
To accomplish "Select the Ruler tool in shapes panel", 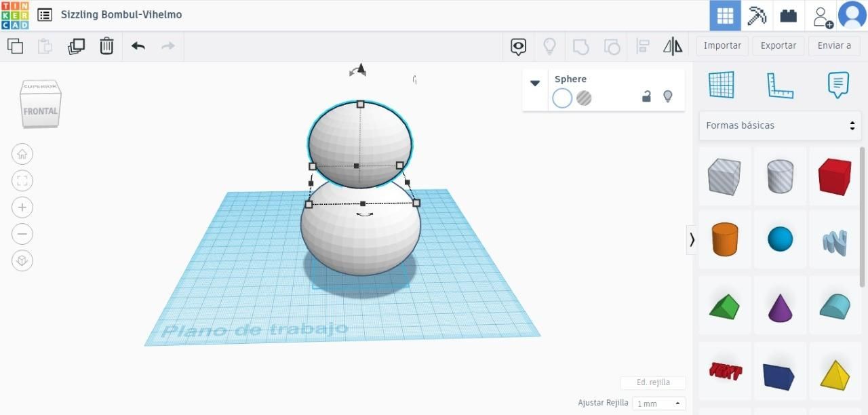I will pos(780,85).
